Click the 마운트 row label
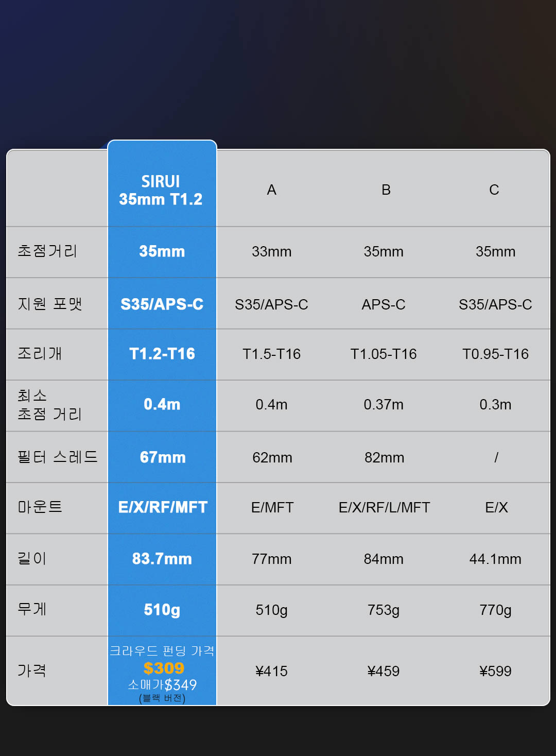Screen dimensions: 556x756 tap(40, 507)
